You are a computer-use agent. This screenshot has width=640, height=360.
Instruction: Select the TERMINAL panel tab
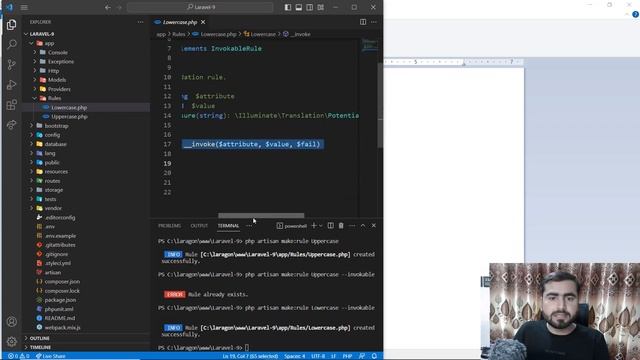coord(228,226)
